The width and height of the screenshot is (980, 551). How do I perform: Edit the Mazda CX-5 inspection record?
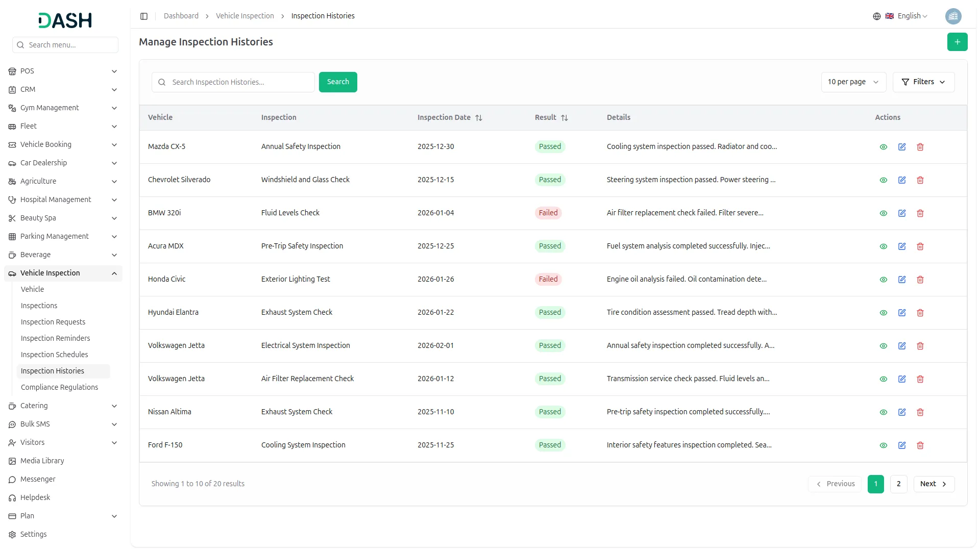point(902,147)
